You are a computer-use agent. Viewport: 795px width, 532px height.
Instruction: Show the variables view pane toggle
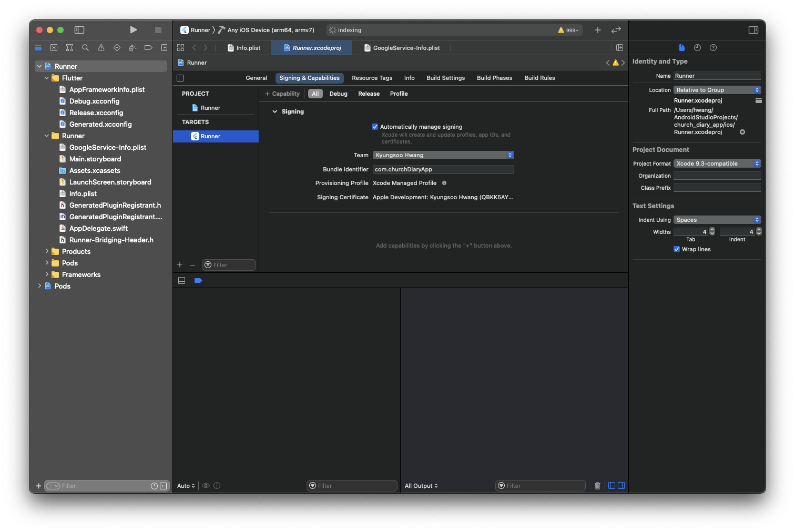pos(611,486)
